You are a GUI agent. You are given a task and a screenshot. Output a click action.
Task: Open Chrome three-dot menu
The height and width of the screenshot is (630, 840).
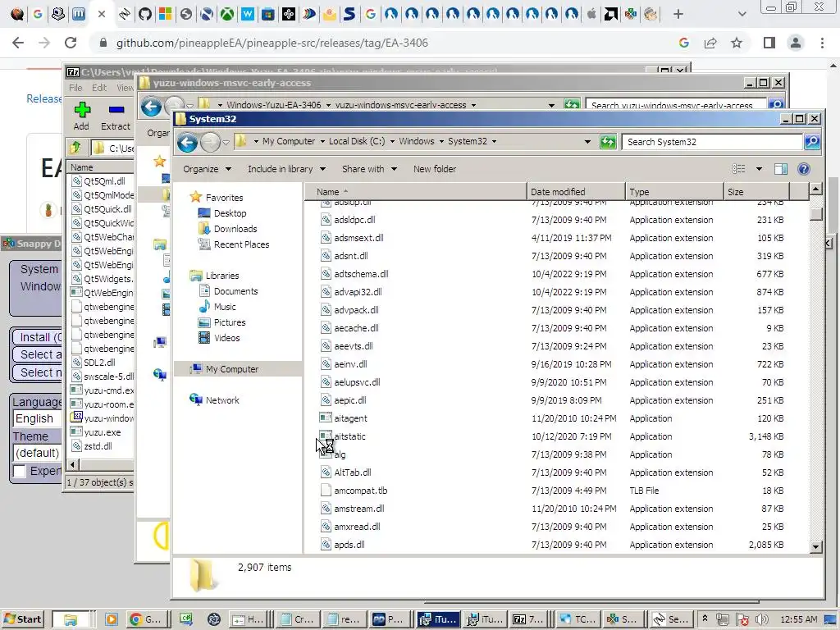(x=822, y=43)
